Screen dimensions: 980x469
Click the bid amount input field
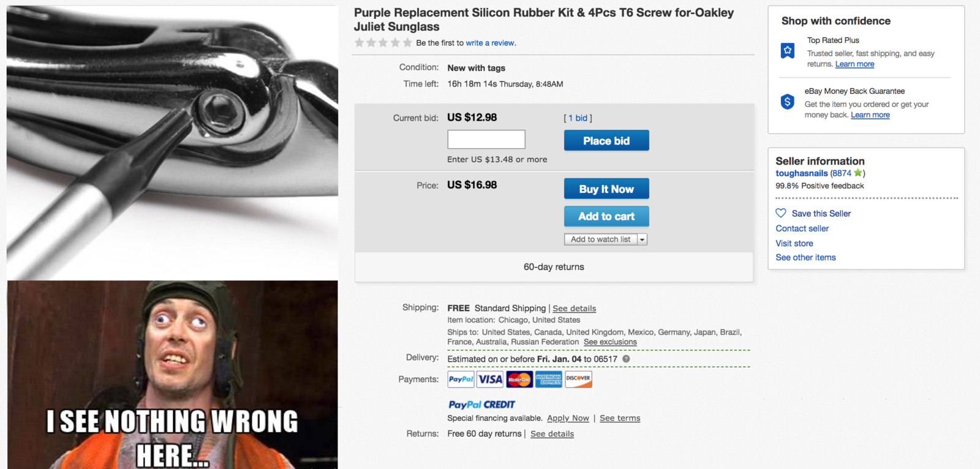point(486,140)
